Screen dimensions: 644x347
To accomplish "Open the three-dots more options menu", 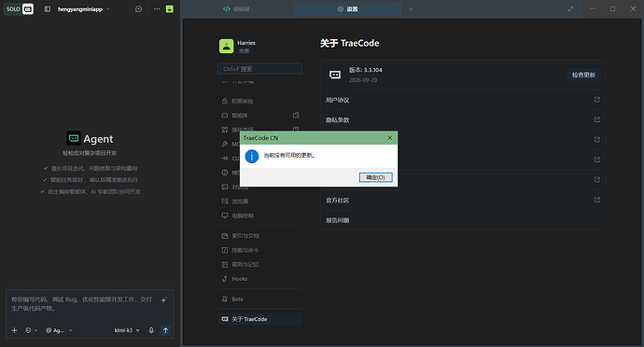I will pos(157,9).
